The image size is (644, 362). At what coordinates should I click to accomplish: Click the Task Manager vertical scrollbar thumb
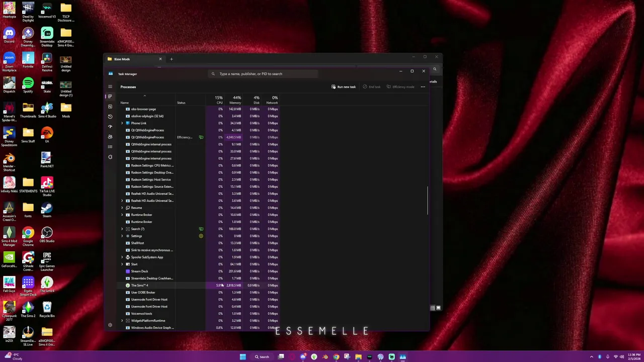pos(428,200)
